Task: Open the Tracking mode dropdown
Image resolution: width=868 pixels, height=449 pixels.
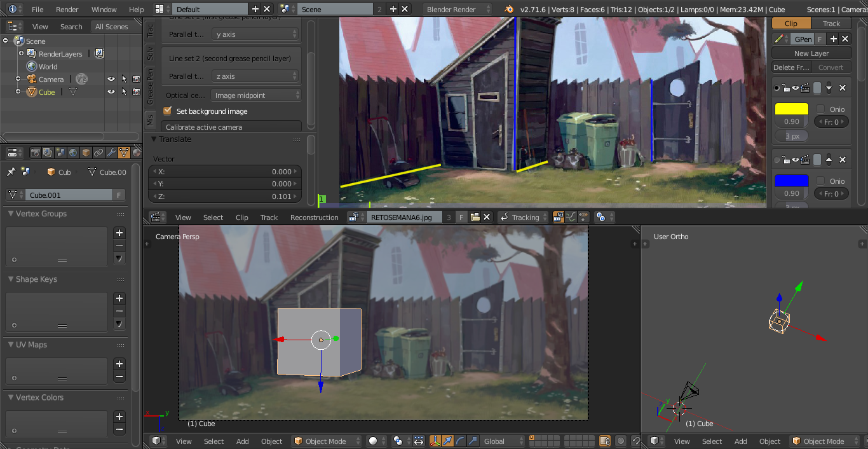Action: pyautogui.click(x=522, y=217)
